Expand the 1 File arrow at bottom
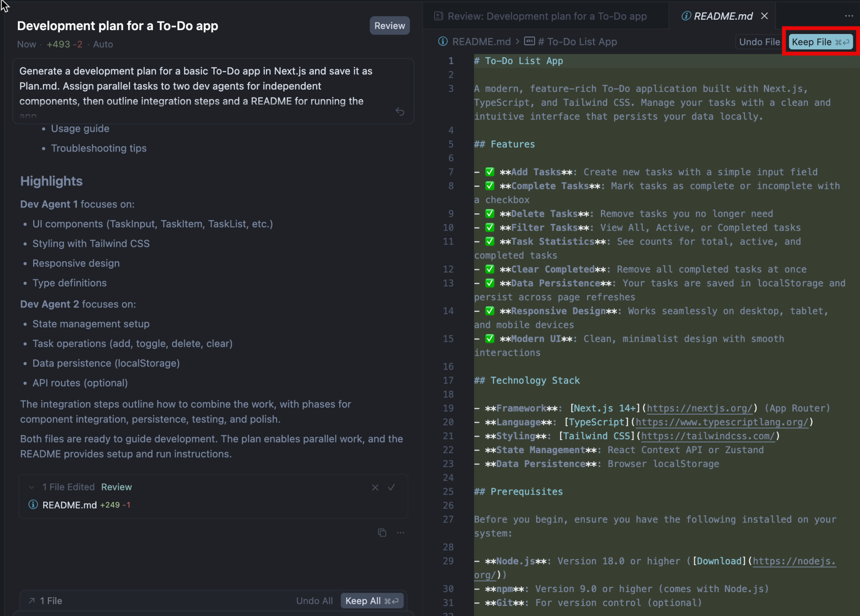860x616 pixels. pyautogui.click(x=31, y=601)
